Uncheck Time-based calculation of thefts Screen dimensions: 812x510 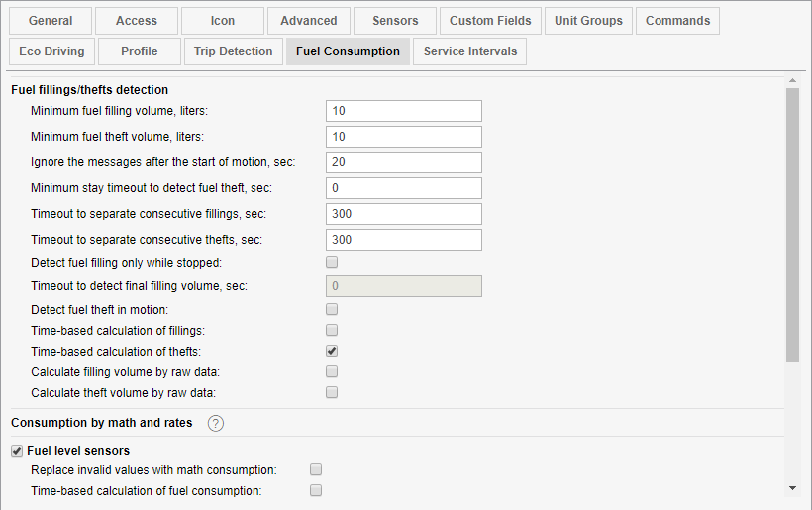pyautogui.click(x=332, y=351)
